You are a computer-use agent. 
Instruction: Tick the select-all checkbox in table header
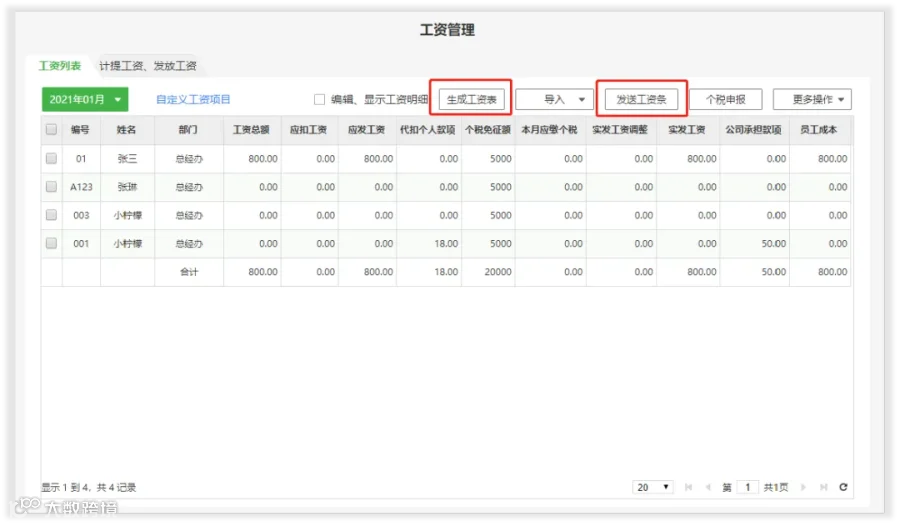pos(52,129)
